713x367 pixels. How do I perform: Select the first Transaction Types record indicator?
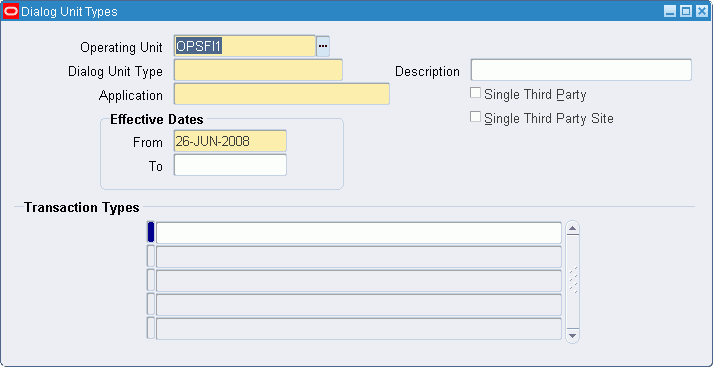(x=151, y=232)
